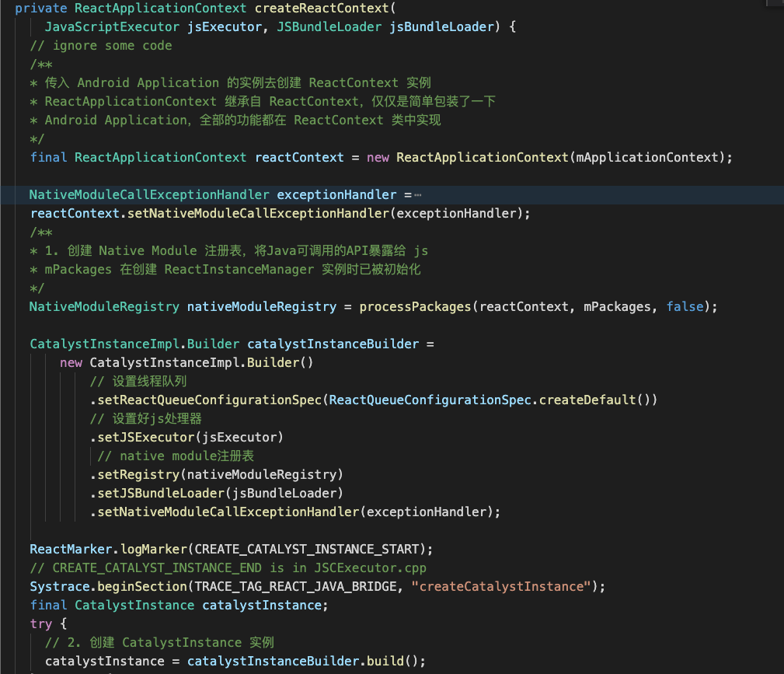Image resolution: width=784 pixels, height=674 pixels.
Task: Click the "// native module注册表" comment
Action: (176, 456)
